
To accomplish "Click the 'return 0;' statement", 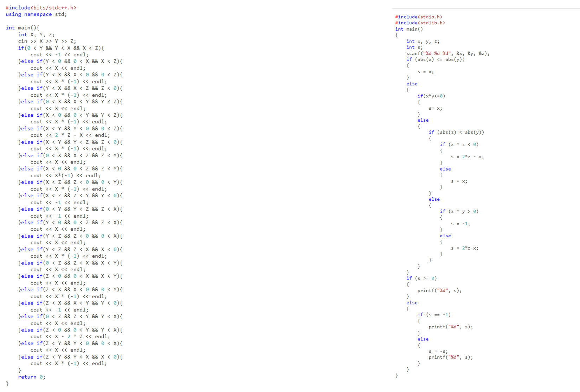I will [32, 377].
